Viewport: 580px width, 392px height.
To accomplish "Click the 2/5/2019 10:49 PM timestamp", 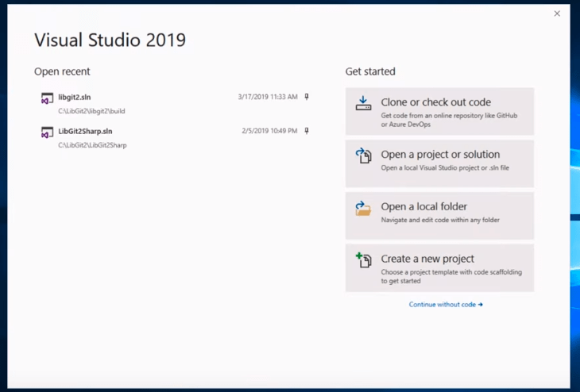I will point(269,131).
